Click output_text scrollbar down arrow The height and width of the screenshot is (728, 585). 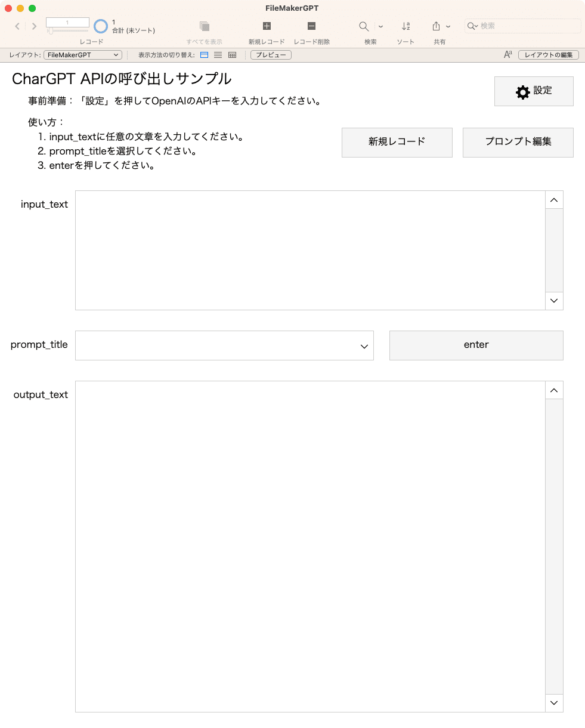point(554,703)
